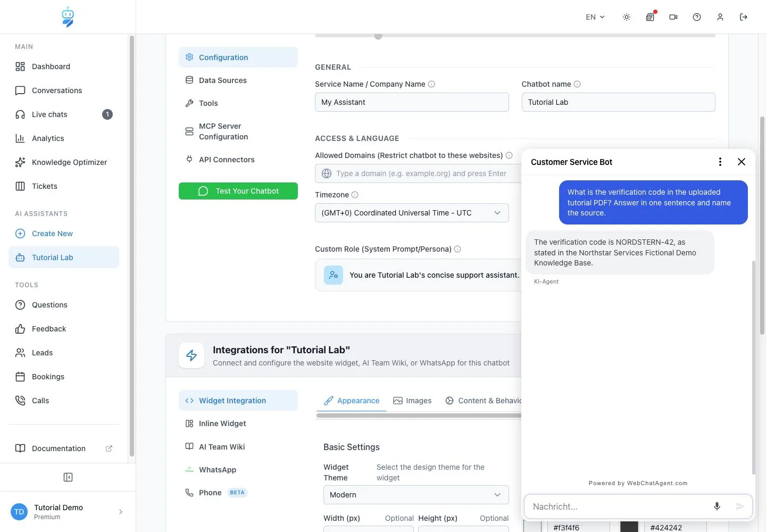This screenshot has height=532, width=766.
Task: Switch to the Appearance tab
Action: pos(352,401)
